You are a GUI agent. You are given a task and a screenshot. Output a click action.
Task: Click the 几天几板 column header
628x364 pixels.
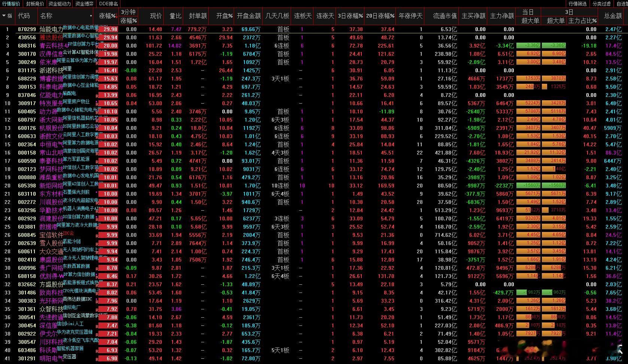click(x=277, y=16)
